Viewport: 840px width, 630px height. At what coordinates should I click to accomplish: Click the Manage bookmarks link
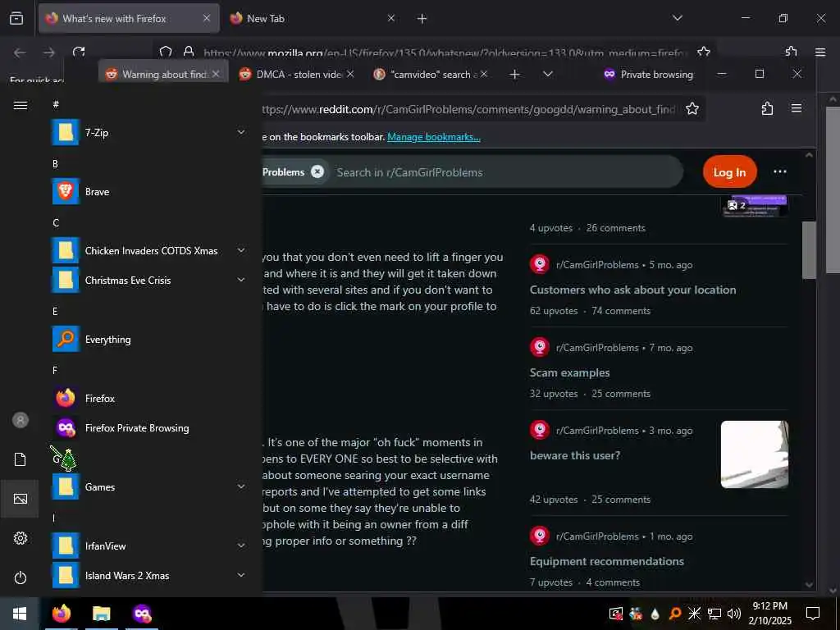pos(433,137)
